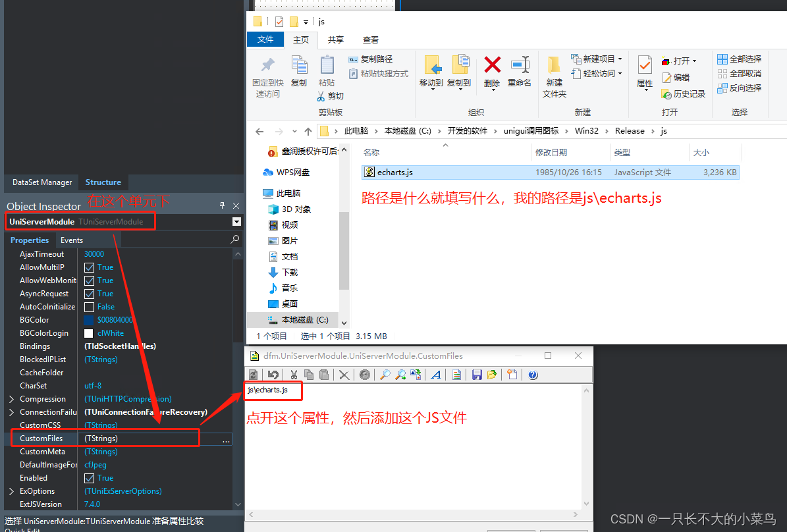The image size is (787, 532).
Task: Switch to the DataSet Manager tab
Action: coord(41,182)
